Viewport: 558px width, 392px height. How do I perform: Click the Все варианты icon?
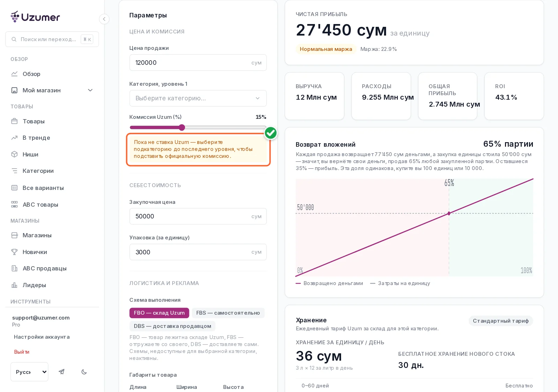[x=14, y=188]
